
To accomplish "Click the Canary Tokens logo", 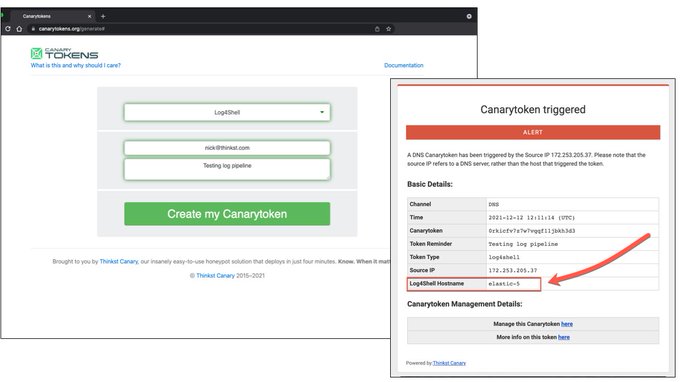I will [64, 53].
